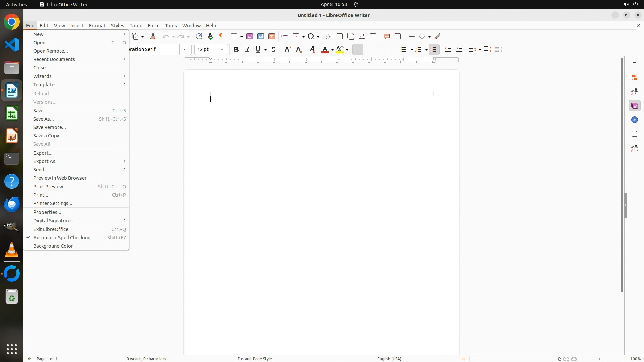Open the font size dropdown
The height and width of the screenshot is (362, 644).
click(222, 49)
